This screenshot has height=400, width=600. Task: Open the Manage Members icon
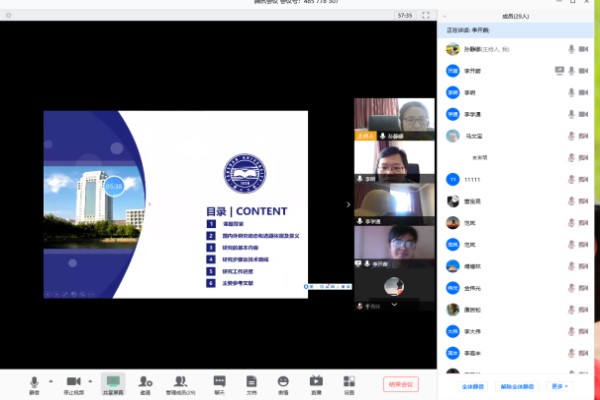180,384
